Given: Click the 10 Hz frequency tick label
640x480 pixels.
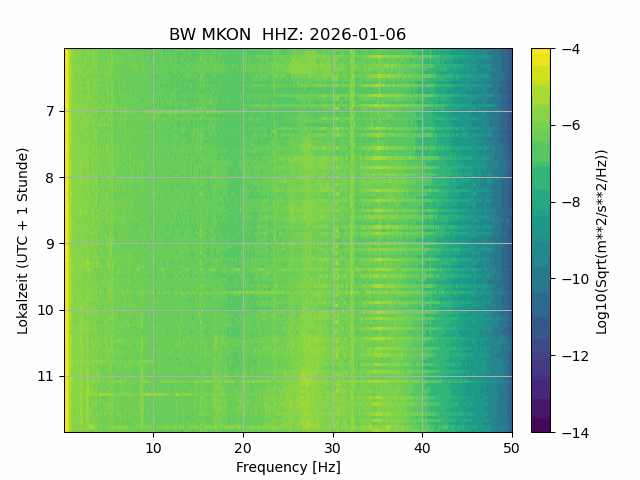Looking at the screenshot, I should tap(153, 449).
